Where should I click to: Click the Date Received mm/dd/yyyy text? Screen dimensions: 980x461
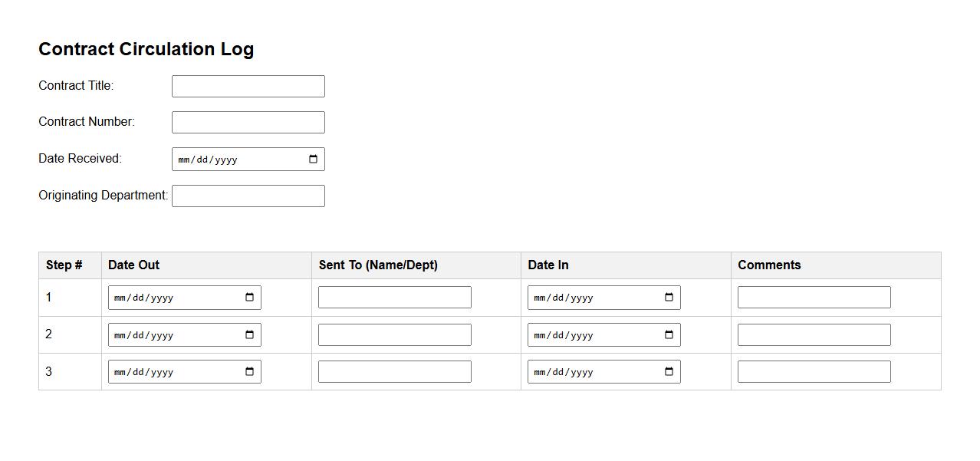pos(207,160)
